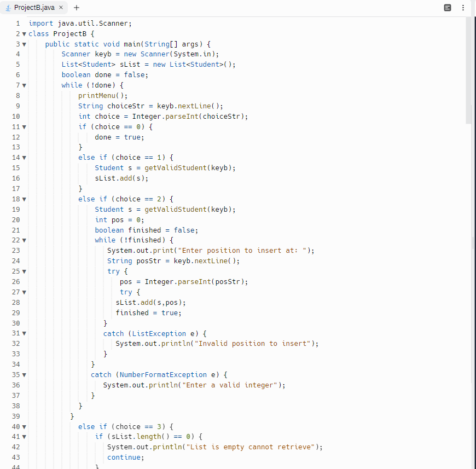This screenshot has width=476, height=469.
Task: Collapse the if (choice == 0) block
Action: pos(25,126)
